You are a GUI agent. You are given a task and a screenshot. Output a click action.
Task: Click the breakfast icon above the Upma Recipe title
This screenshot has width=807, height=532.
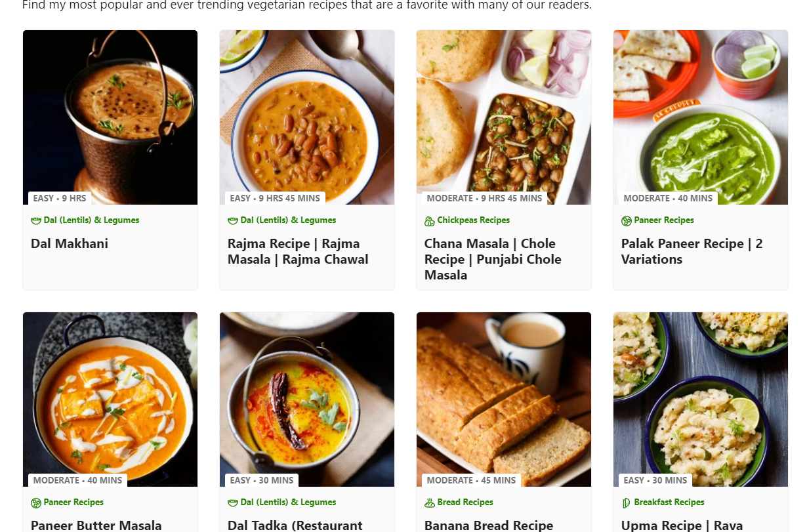click(626, 503)
